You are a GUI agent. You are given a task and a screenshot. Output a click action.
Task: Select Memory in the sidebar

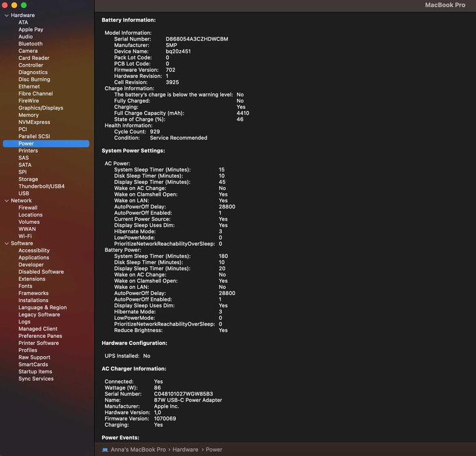pos(29,115)
